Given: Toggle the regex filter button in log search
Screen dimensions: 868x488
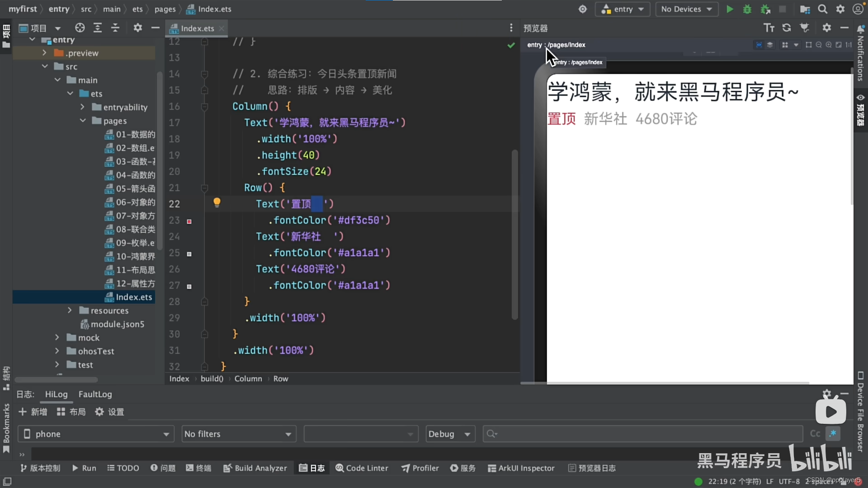Looking at the screenshot, I should [x=833, y=434].
